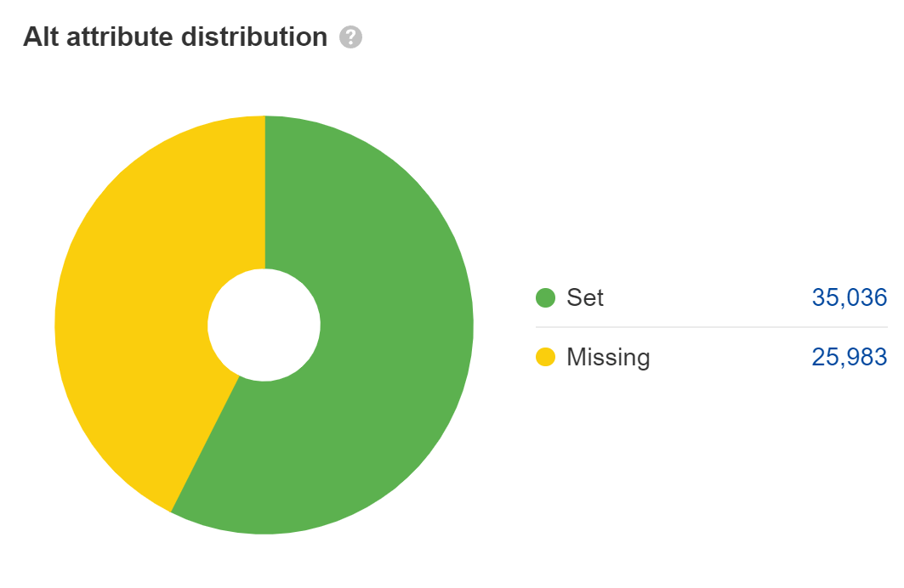Click the divider line between legend rows
904x588 pixels.
coord(711,327)
